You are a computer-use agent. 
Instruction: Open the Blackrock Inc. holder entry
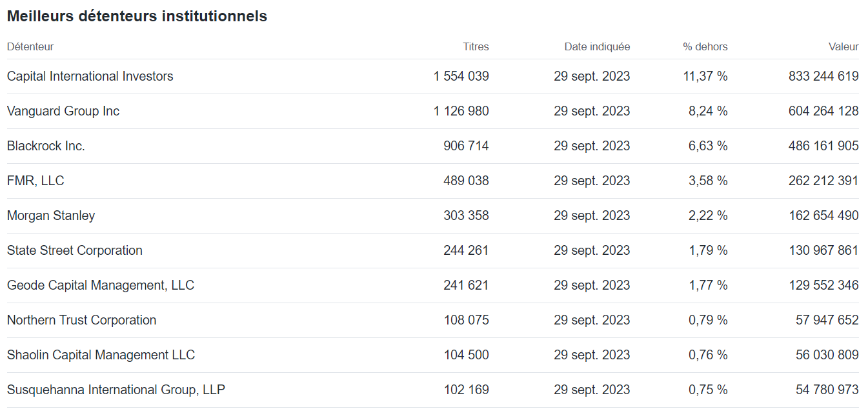pyautogui.click(x=46, y=146)
